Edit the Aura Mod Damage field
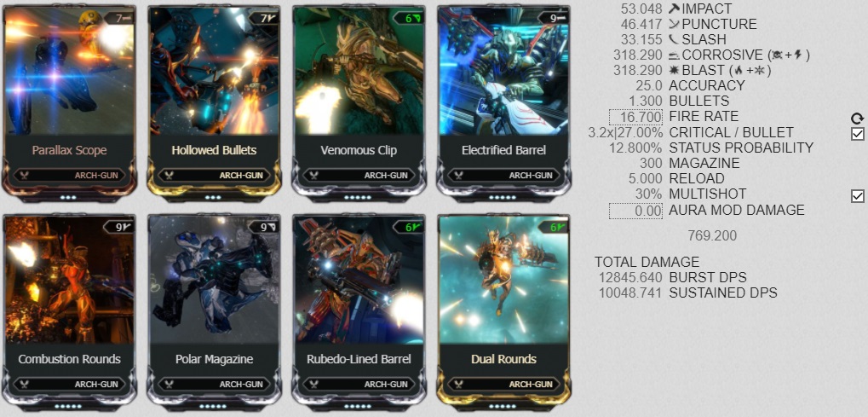The height and width of the screenshot is (417, 868). [636, 211]
